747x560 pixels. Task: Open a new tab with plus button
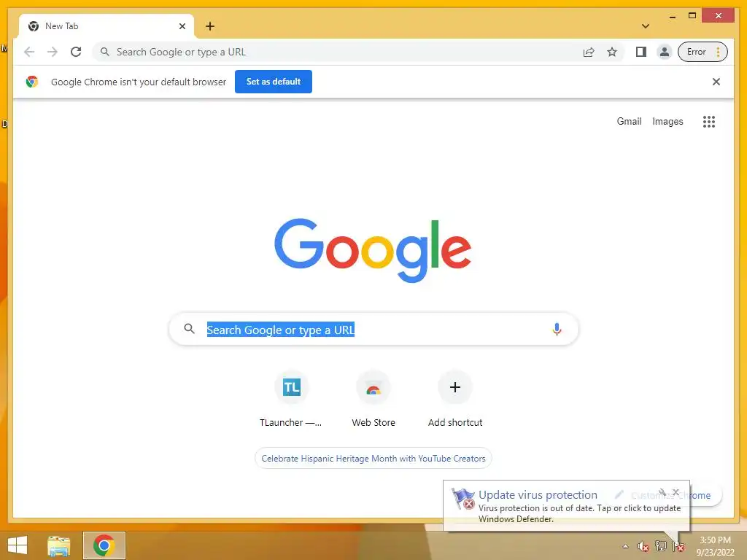click(x=210, y=26)
